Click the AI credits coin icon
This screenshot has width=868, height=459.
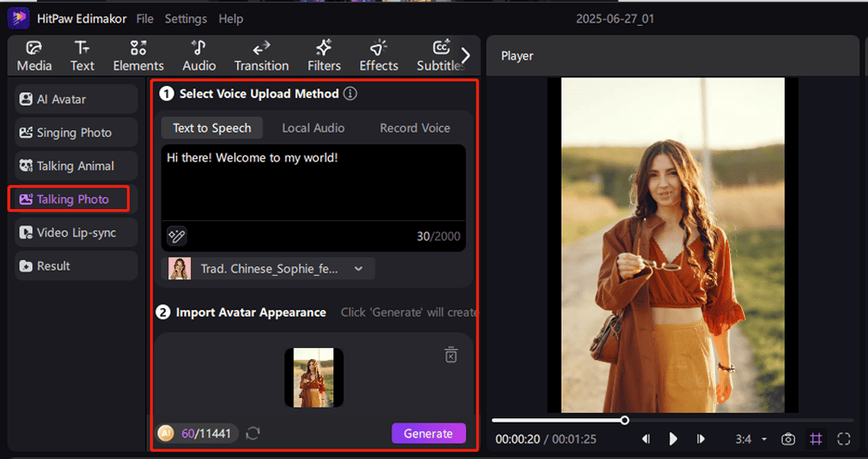166,434
